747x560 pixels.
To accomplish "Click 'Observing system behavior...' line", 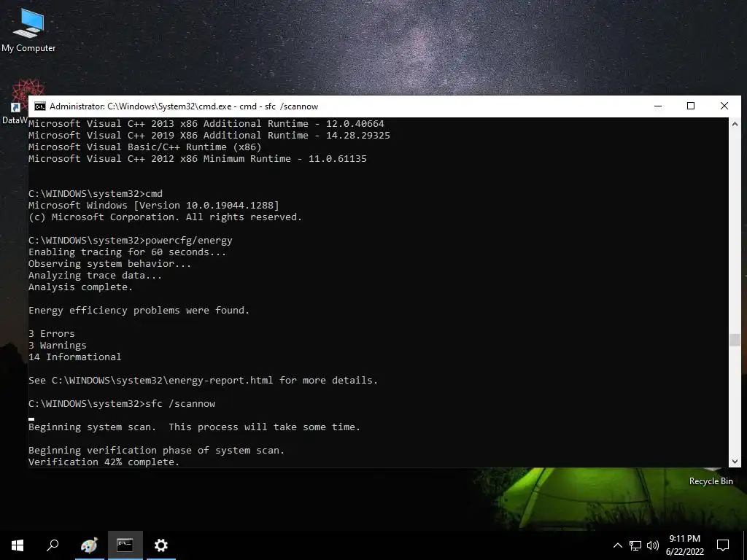I will [109, 263].
